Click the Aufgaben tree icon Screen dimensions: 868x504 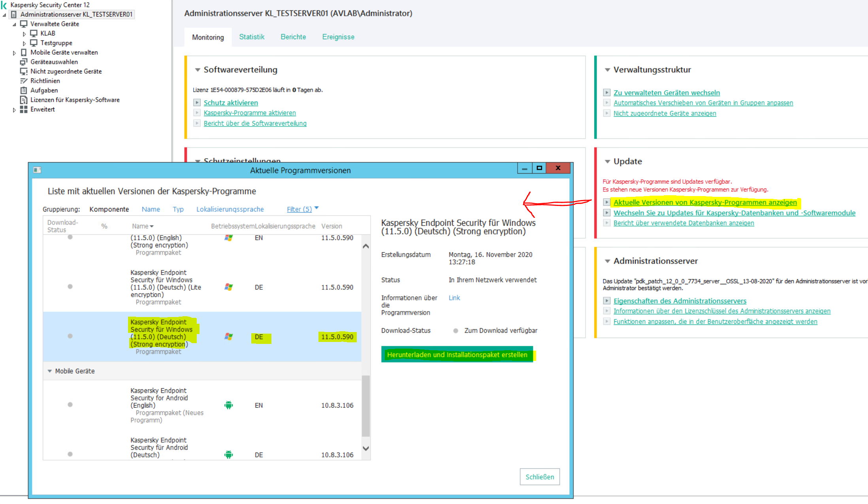point(24,91)
